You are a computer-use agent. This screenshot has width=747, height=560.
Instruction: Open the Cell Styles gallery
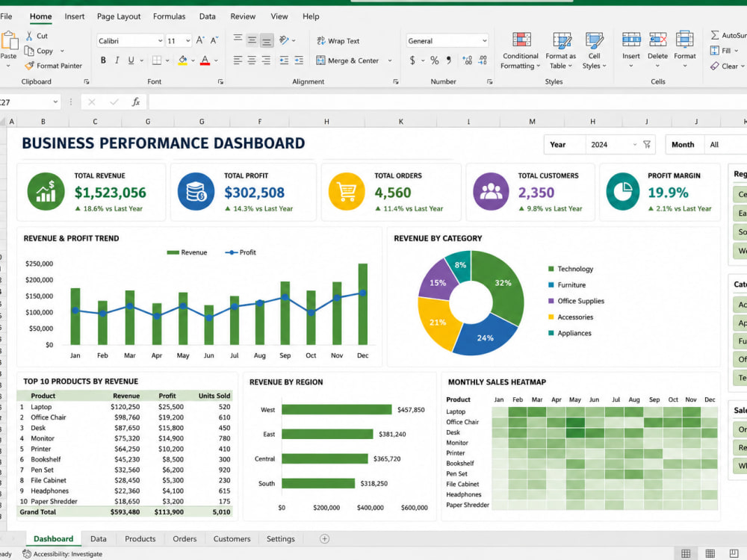(x=594, y=51)
